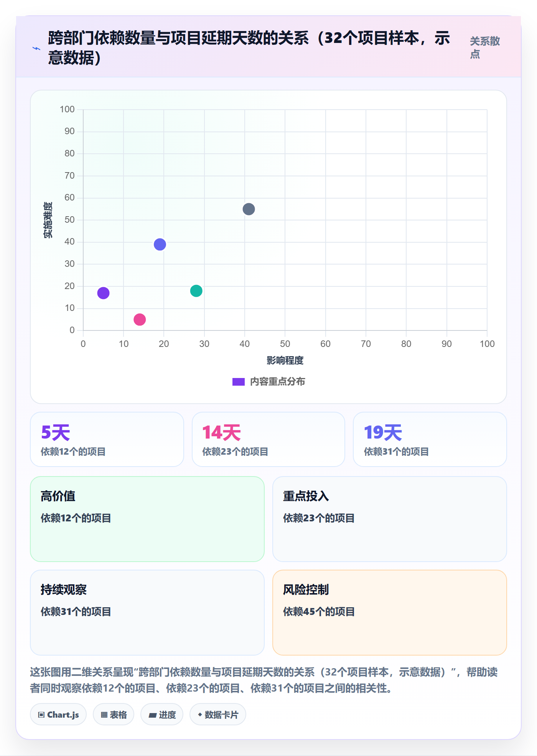The width and height of the screenshot is (537, 756).
Task: Open the 14天 stat card
Action: click(x=268, y=439)
